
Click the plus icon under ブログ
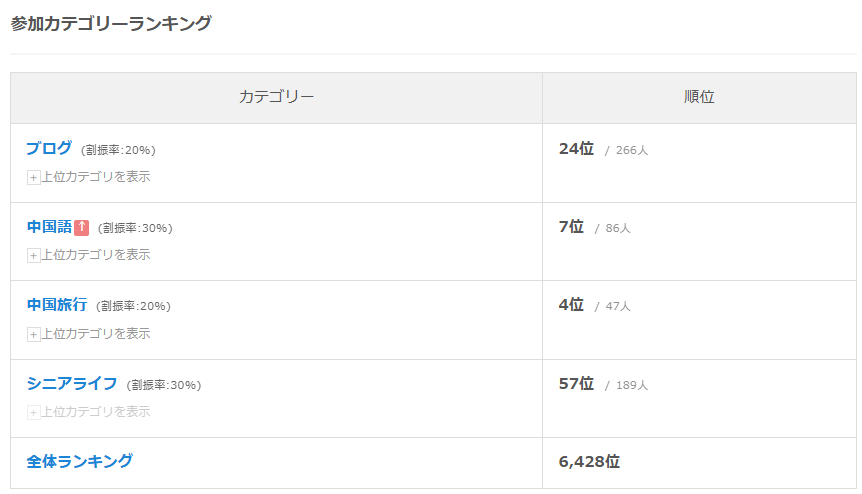[x=33, y=177]
